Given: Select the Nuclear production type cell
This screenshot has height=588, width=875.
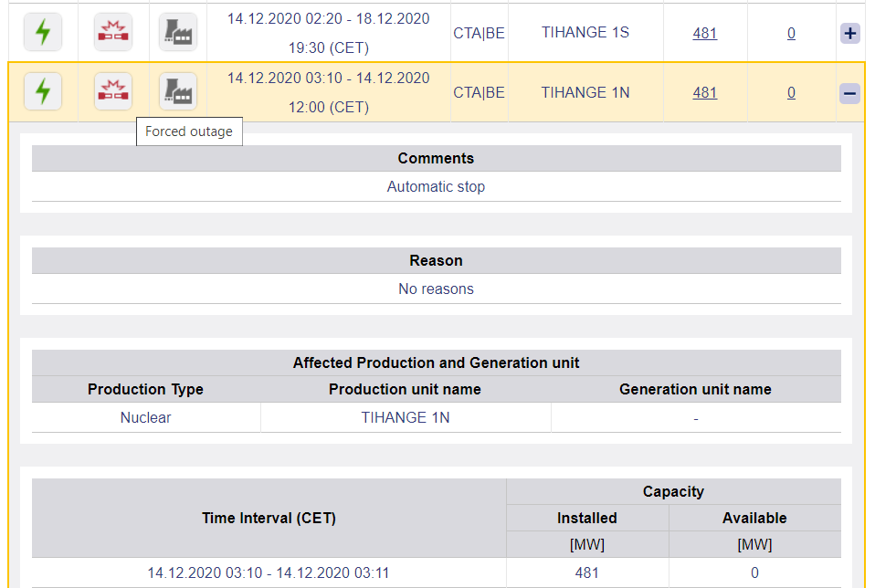Looking at the screenshot, I should coord(145,418).
